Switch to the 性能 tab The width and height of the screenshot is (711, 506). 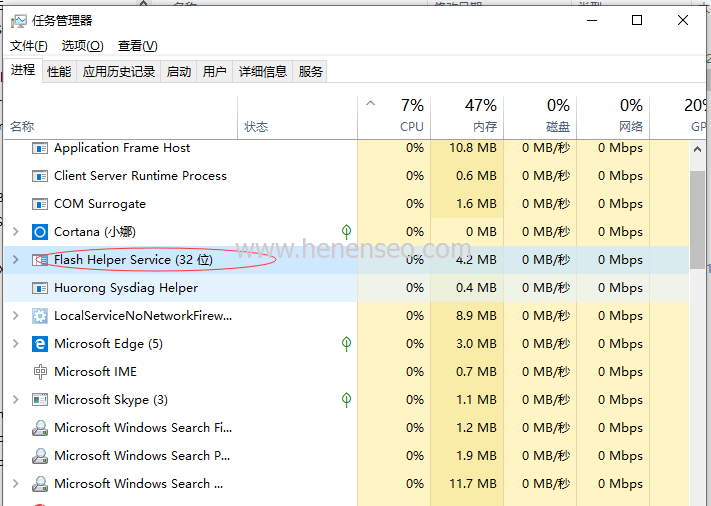click(x=59, y=71)
